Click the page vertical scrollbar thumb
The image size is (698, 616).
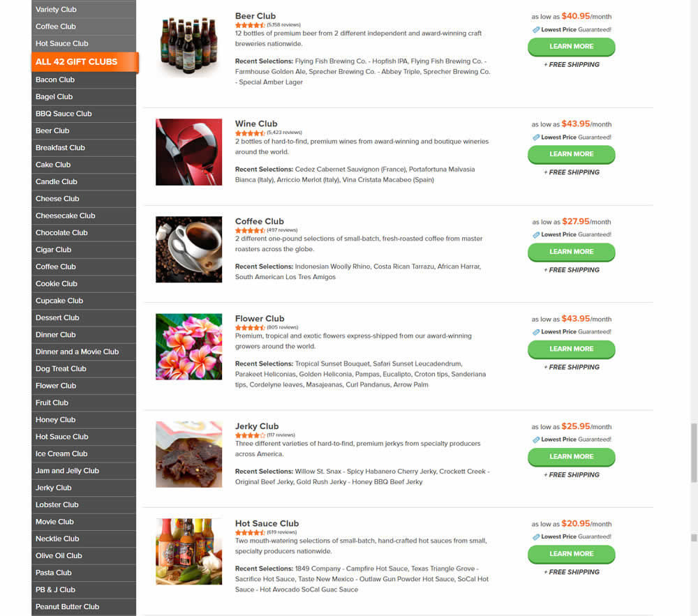(x=694, y=453)
